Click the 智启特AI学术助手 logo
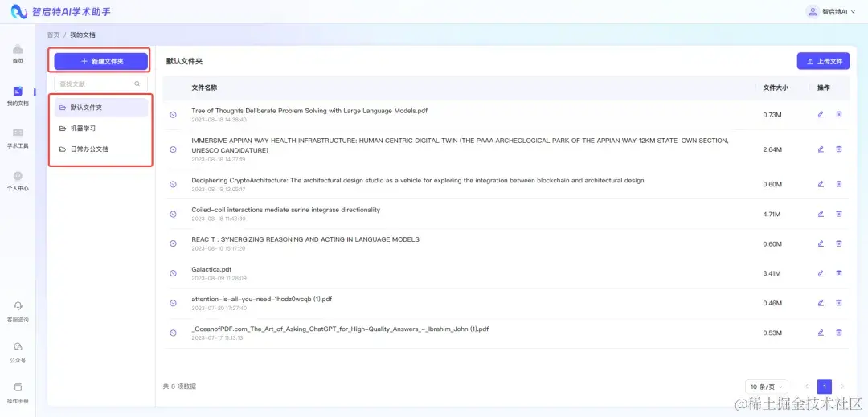 (x=61, y=11)
